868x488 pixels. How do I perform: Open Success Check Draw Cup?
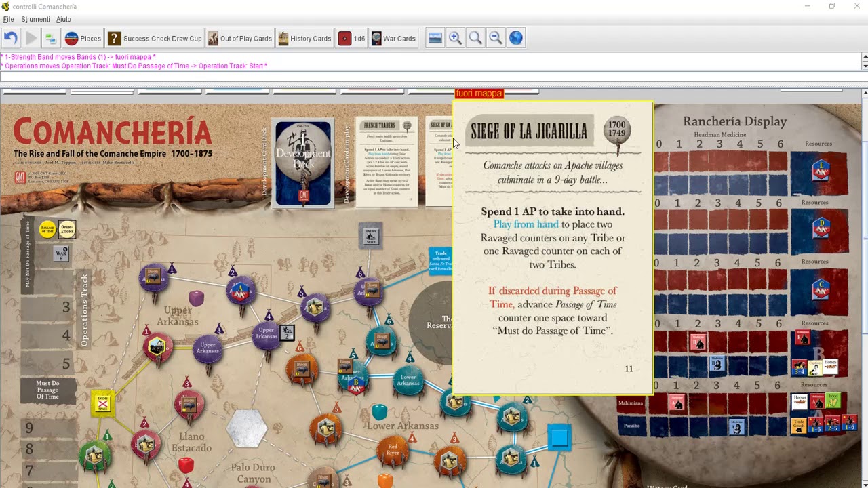pos(155,39)
